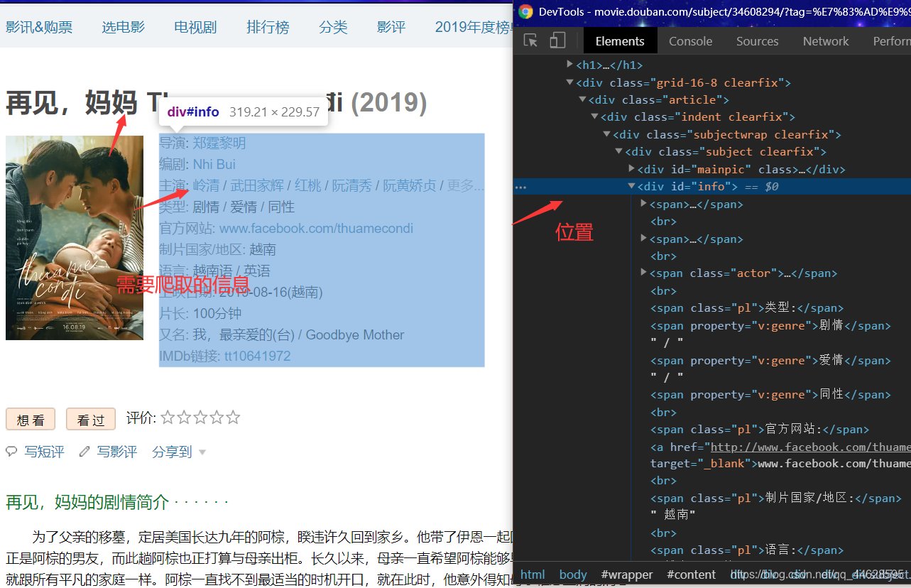The image size is (911, 588).
Task: Select the span class="pl" 制片国家/地区: line
Action: [776, 499]
